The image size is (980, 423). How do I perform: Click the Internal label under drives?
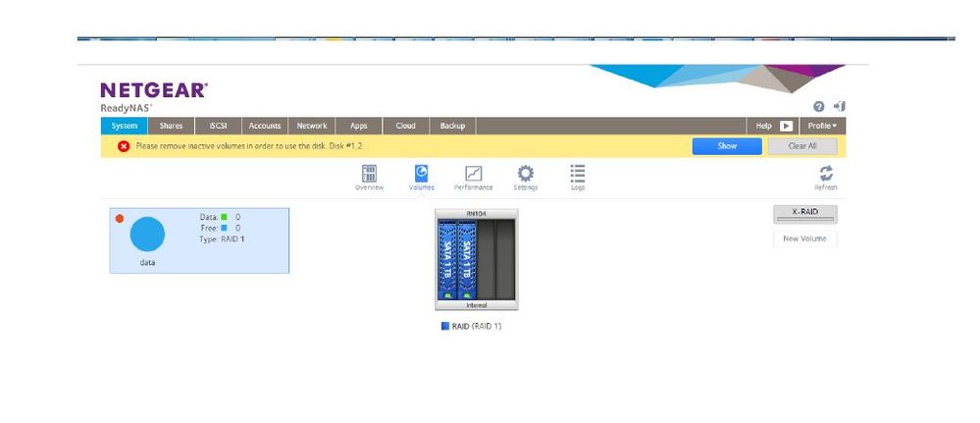pyautogui.click(x=476, y=305)
